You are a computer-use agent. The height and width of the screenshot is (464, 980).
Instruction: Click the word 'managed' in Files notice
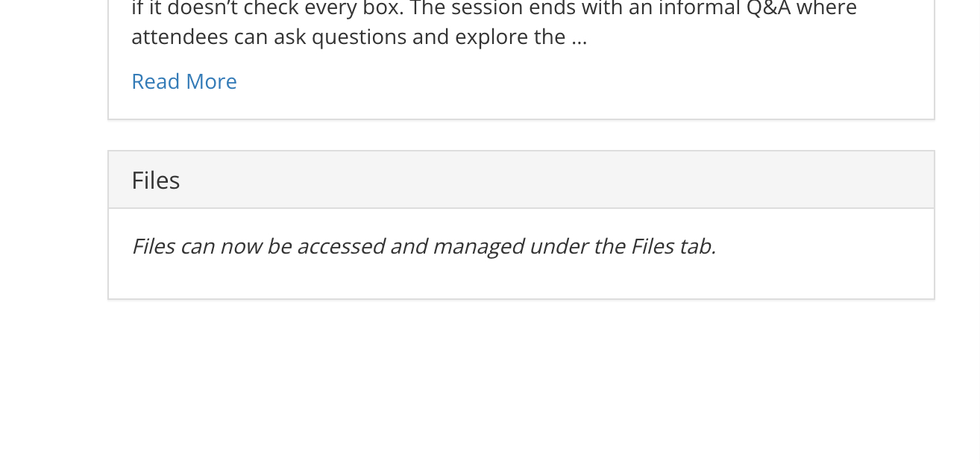pyautogui.click(x=478, y=246)
